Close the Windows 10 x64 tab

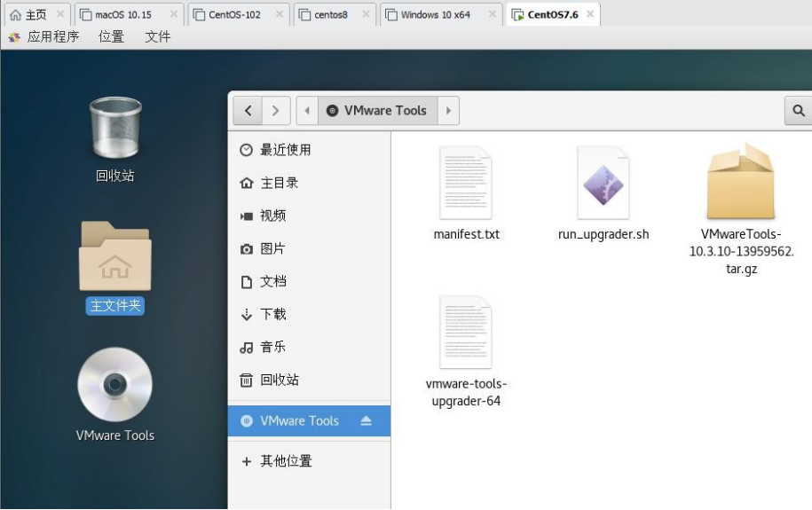tap(492, 14)
